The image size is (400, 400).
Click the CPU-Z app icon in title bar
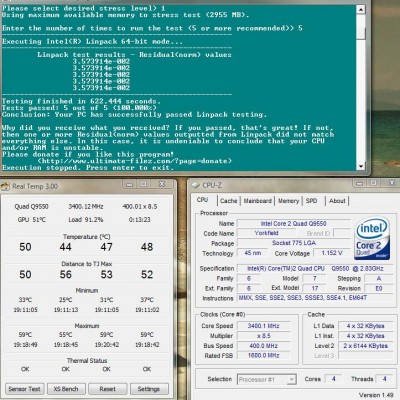[x=196, y=185]
